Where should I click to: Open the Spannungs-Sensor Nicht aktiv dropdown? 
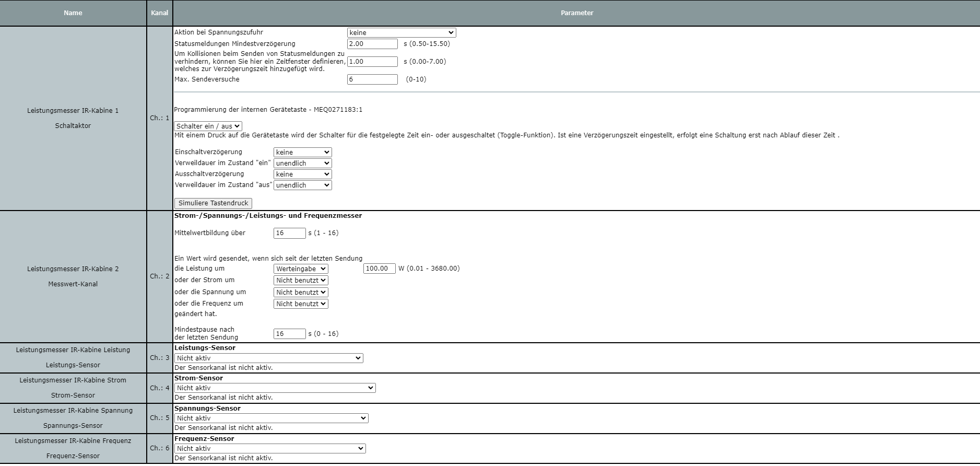pos(271,418)
